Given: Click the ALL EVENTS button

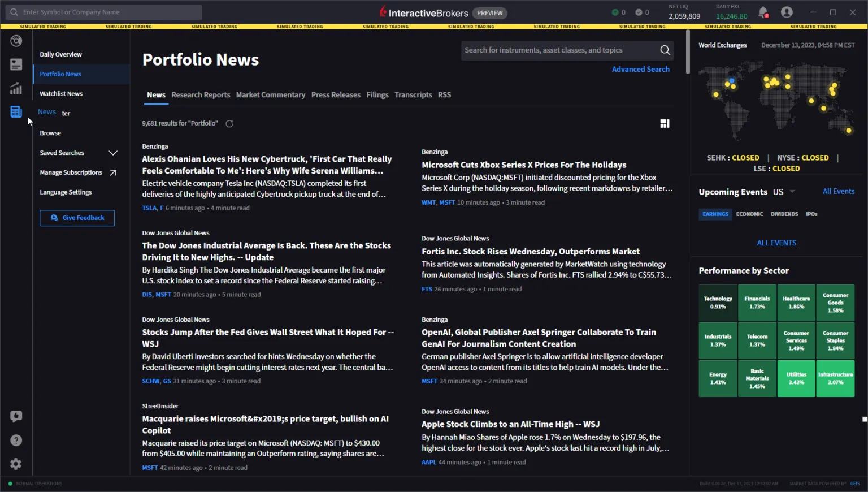Looking at the screenshot, I should coord(776,243).
